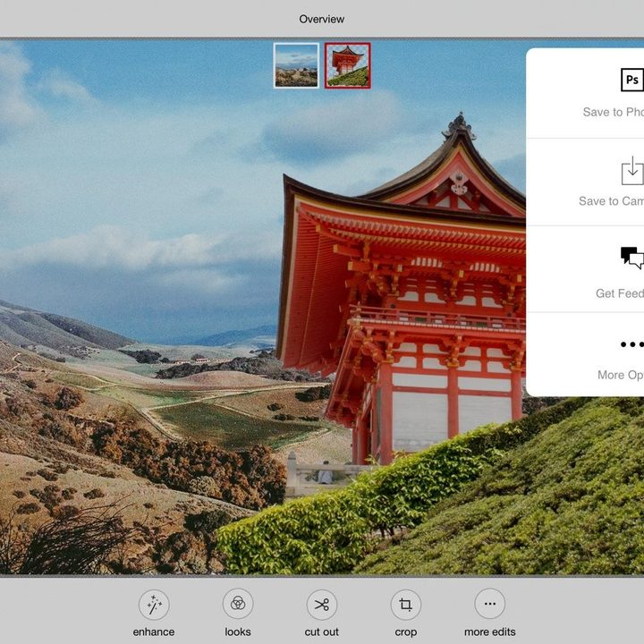The image size is (644, 644).
Task: Click the Get Feedback speech bubbles icon
Action: tap(632, 258)
